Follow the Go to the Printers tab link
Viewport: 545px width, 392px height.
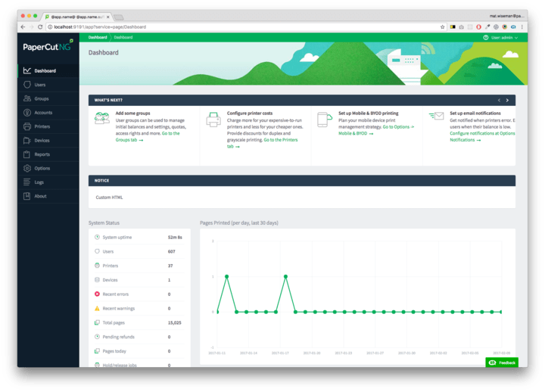(x=263, y=143)
